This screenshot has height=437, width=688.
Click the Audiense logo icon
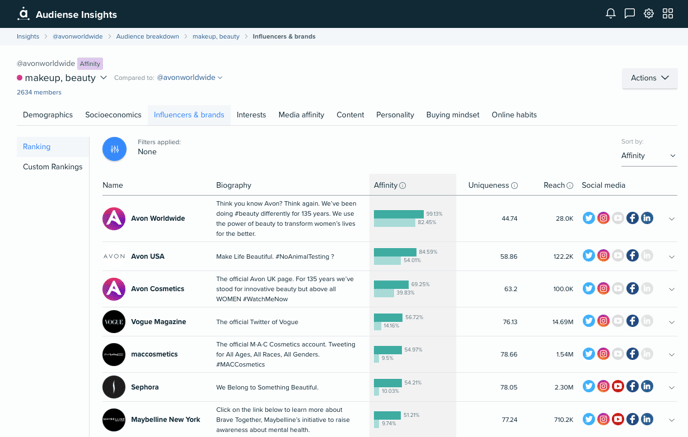coord(23,14)
